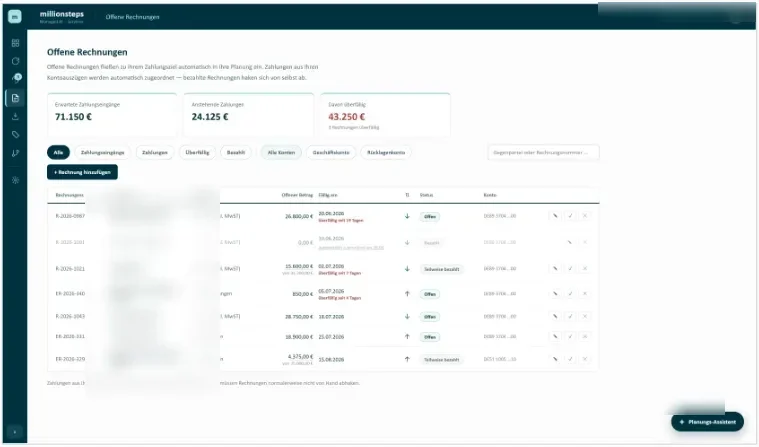Expand the sidebar with bottom chevron

pos(15,432)
